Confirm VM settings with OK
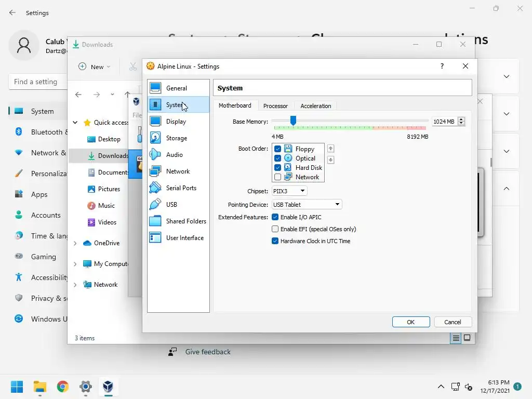This screenshot has width=532, height=399. point(411,322)
